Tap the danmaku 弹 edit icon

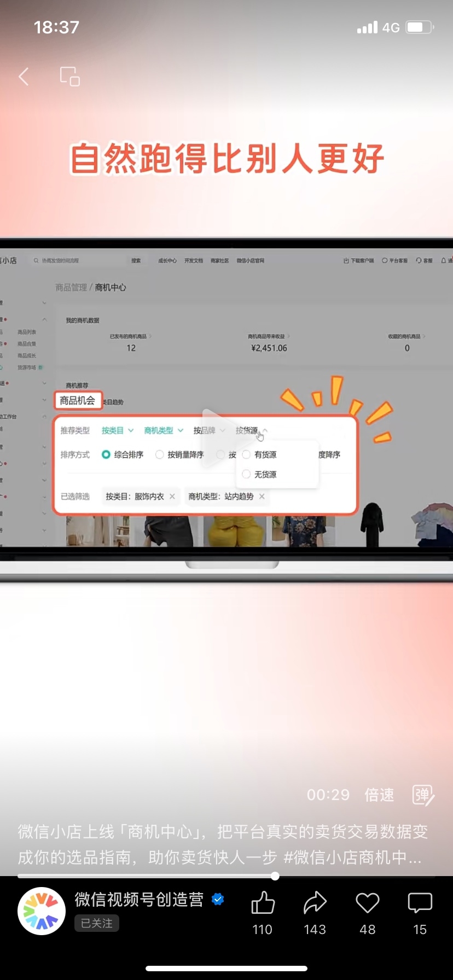click(x=423, y=795)
